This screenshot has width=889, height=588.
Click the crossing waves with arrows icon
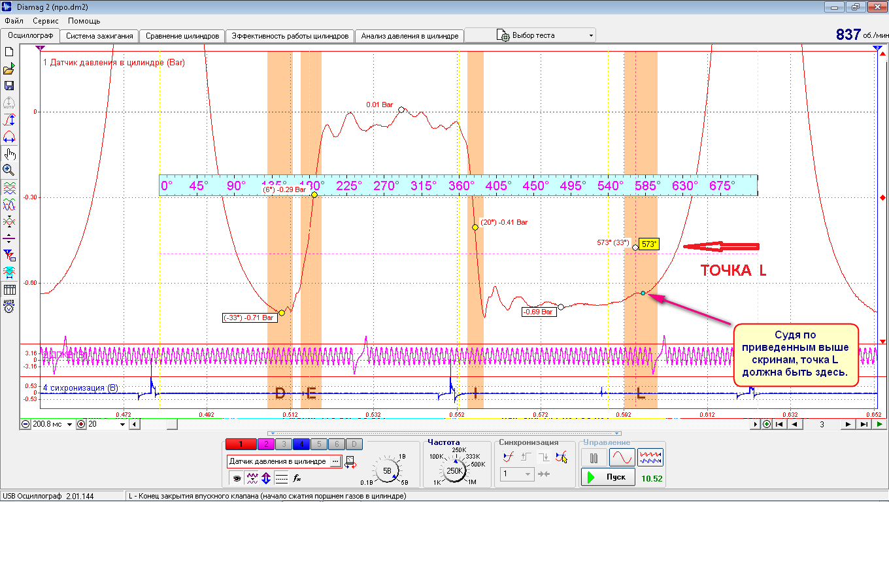9,222
